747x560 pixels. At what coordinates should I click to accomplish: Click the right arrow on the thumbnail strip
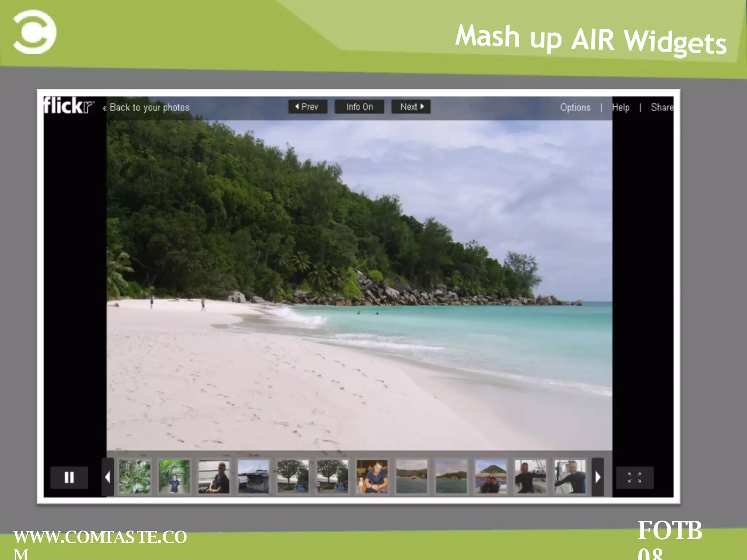coord(597,477)
